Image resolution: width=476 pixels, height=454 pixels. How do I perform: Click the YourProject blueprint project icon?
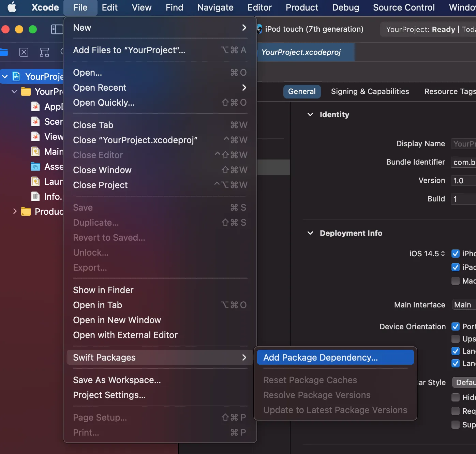pos(17,76)
